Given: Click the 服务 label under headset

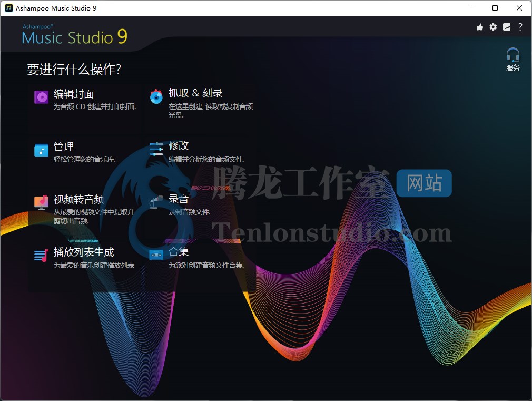Looking at the screenshot, I should [513, 68].
